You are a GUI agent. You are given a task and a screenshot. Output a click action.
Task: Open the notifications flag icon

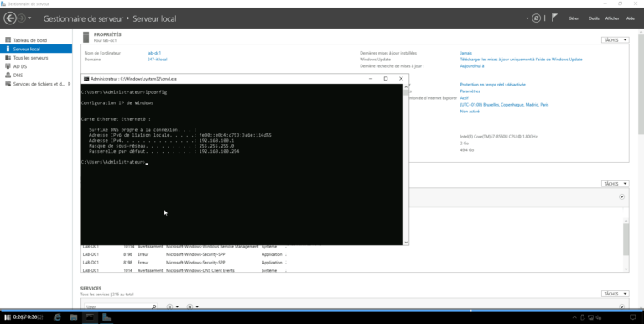pyautogui.click(x=554, y=18)
